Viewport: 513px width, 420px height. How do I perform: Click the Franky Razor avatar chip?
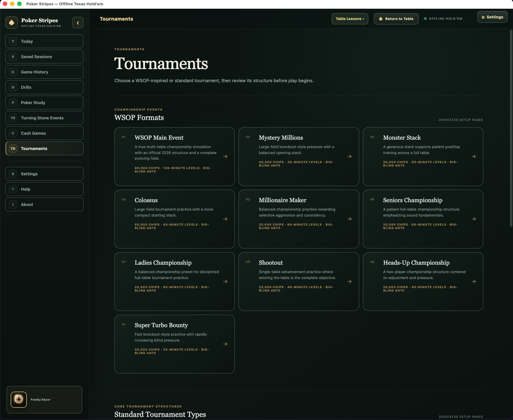pyautogui.click(x=19, y=400)
